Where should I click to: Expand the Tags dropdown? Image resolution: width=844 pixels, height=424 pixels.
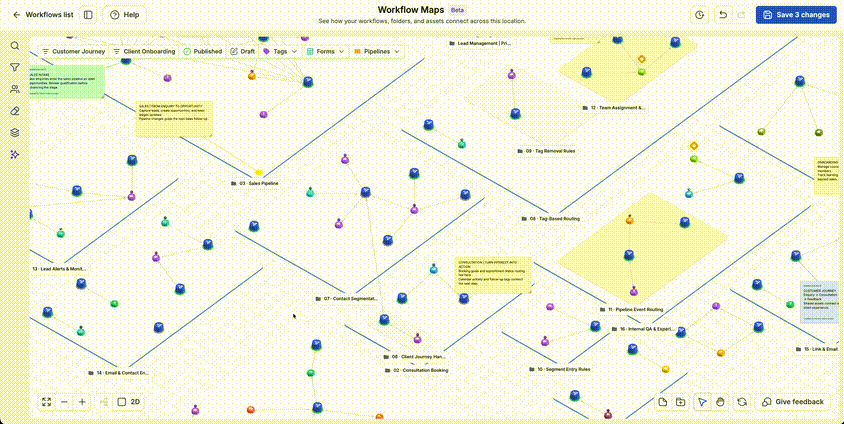point(280,52)
